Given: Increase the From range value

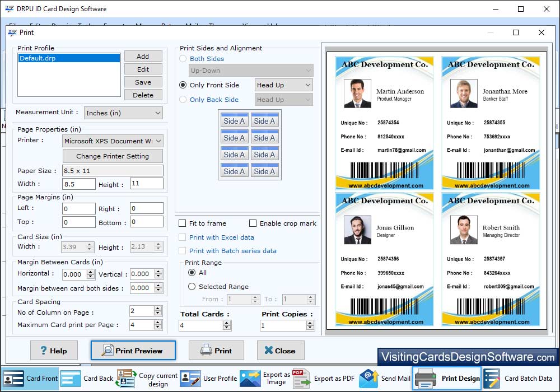Looking at the screenshot, I should coord(255,297).
